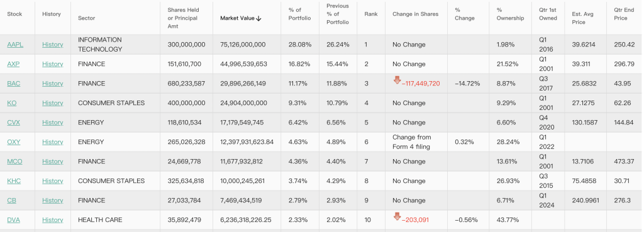Open the AXP stock link

(x=13, y=64)
